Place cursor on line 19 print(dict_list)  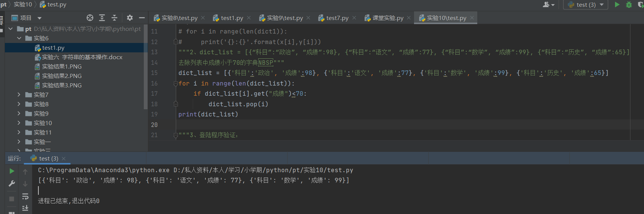(208, 115)
